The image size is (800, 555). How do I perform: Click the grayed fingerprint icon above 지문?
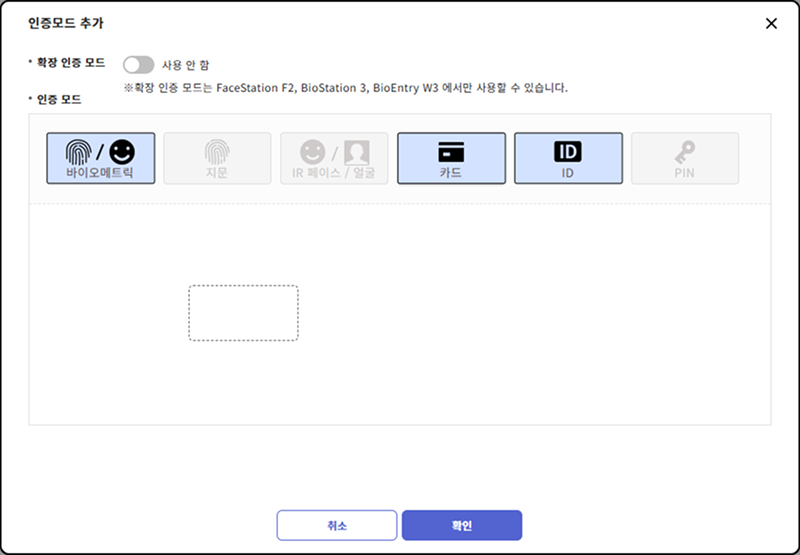tap(217, 151)
